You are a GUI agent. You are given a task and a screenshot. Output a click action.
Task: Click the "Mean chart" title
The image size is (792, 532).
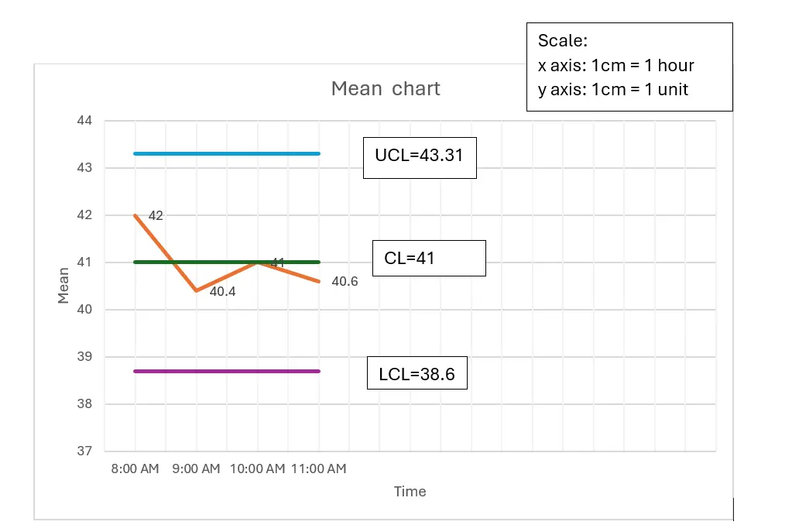click(386, 89)
